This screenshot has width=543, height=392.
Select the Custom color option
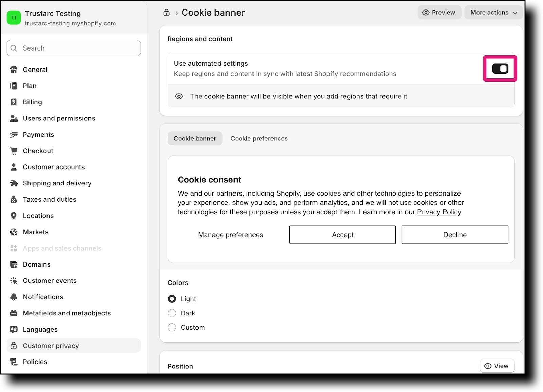click(x=172, y=327)
